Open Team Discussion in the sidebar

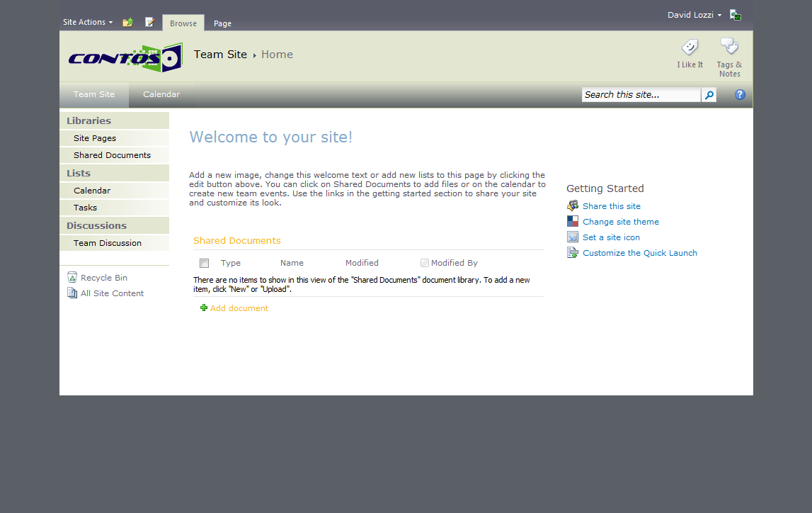pyautogui.click(x=108, y=243)
